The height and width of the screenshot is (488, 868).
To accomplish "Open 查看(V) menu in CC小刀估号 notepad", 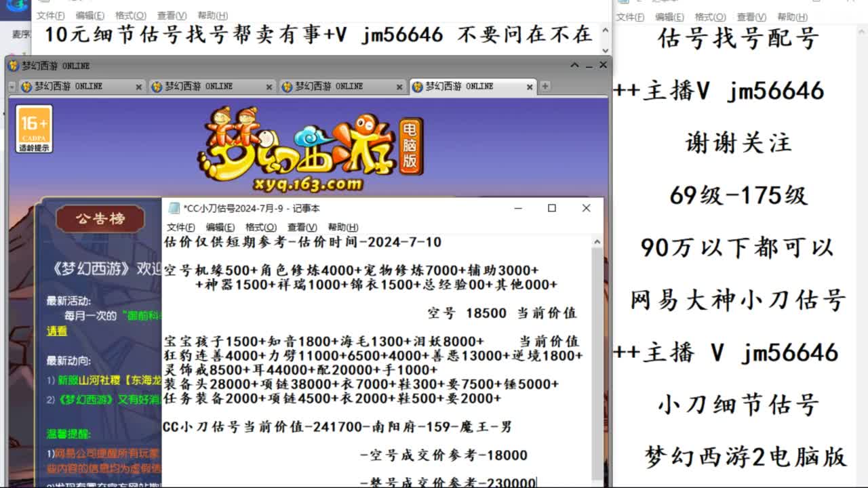I will tap(302, 227).
